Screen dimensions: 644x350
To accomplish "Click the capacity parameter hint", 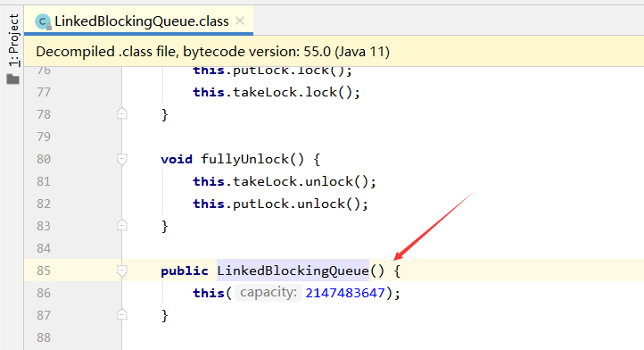I will [x=268, y=293].
